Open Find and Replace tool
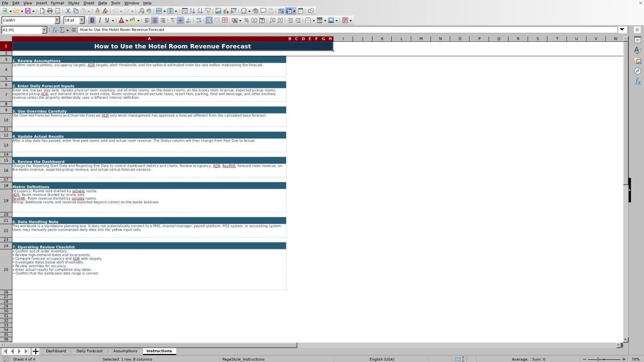 click(141, 11)
